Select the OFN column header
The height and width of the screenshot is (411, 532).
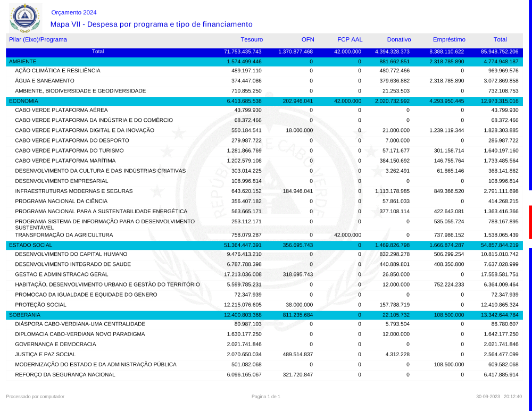[x=307, y=39]
